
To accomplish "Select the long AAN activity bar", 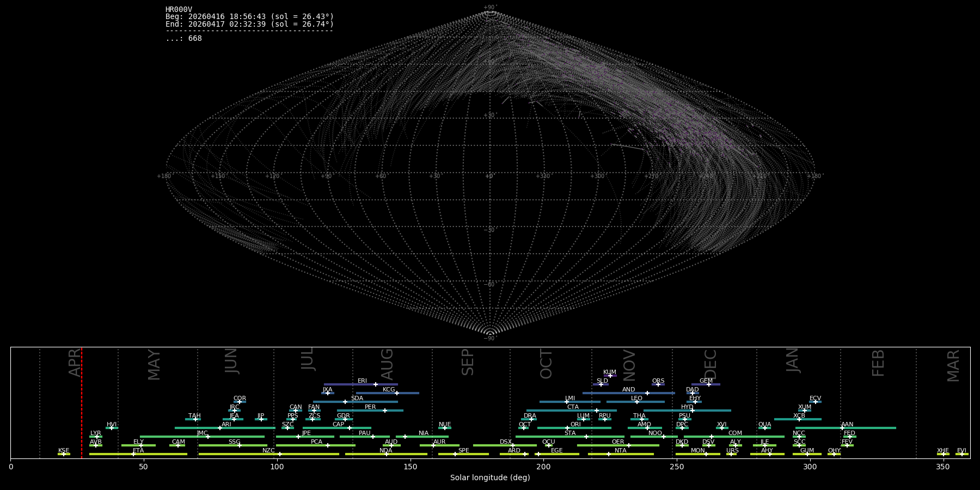I will click(x=846, y=428).
